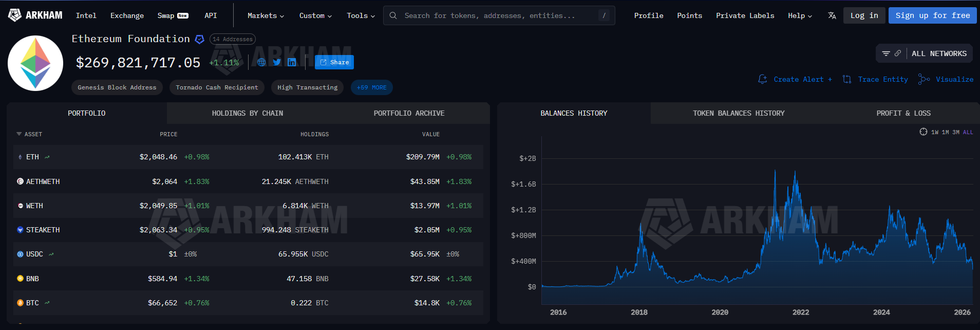Click the blue Share button
Screen dimensions: 980x330
point(334,62)
